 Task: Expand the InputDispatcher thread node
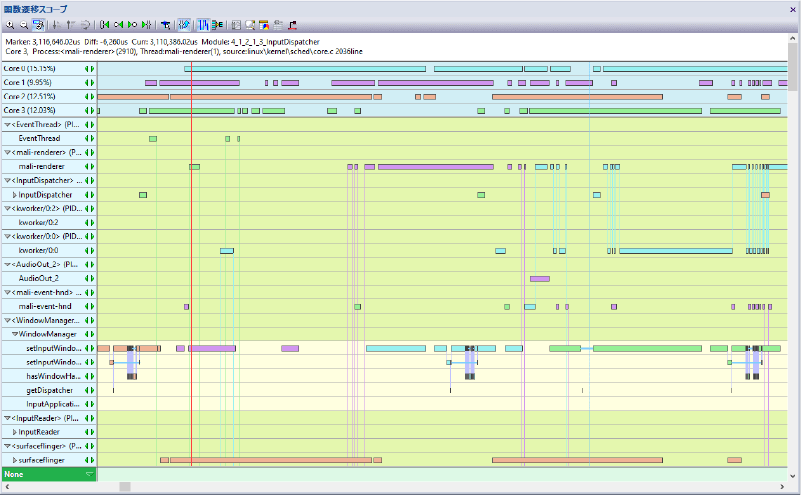[14, 194]
